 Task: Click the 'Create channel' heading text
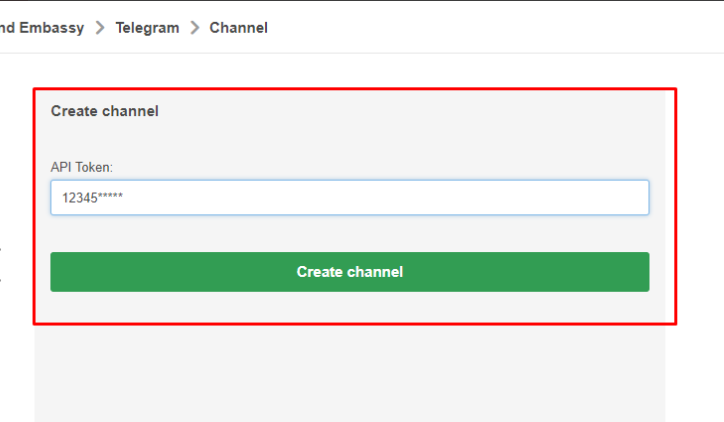point(105,111)
